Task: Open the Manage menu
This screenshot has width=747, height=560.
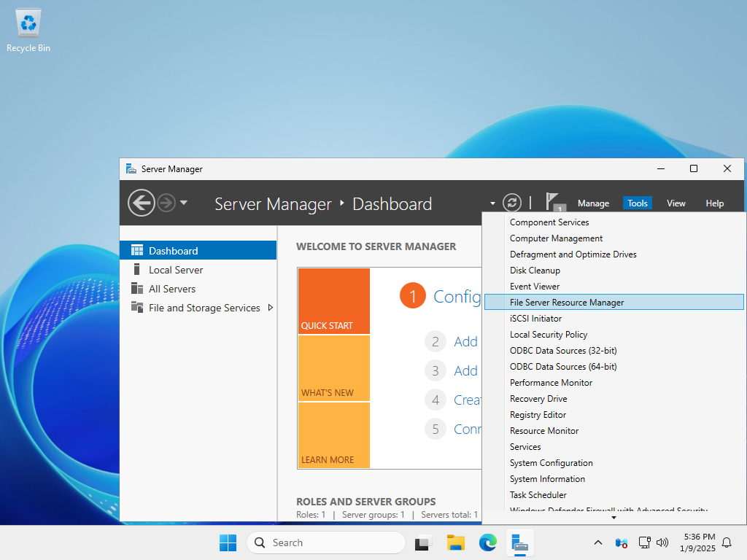Action: point(593,203)
